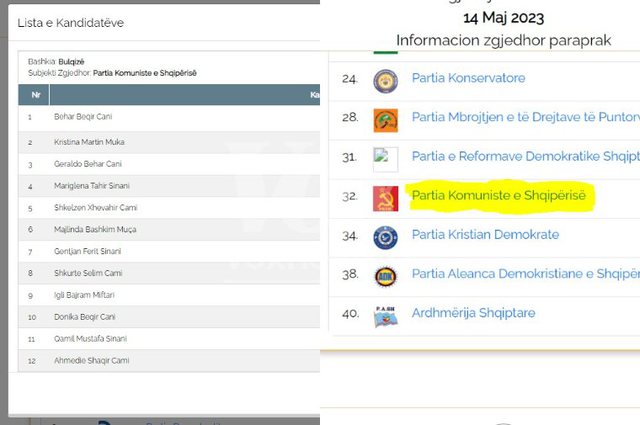
Task: Select candidate Qamil Mustafa Sinani
Action: (90, 339)
